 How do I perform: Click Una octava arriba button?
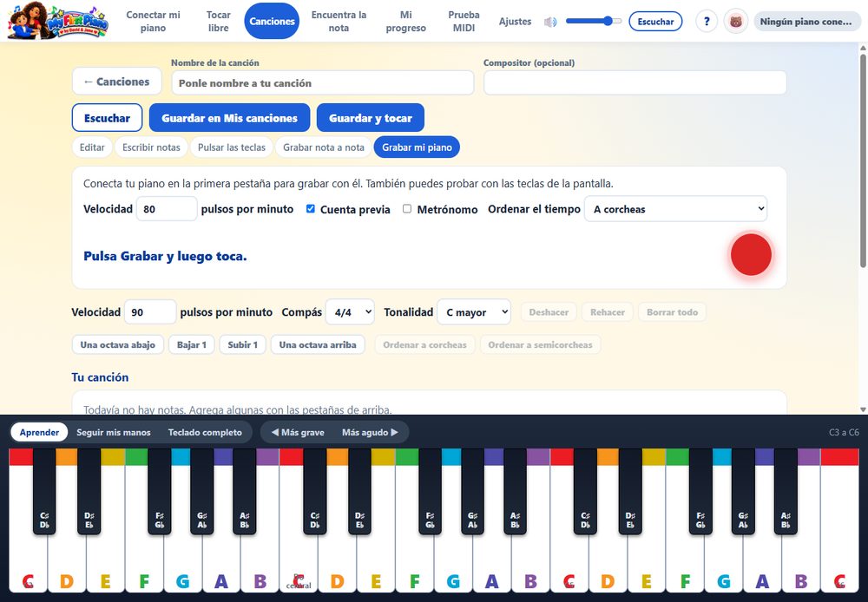pyautogui.click(x=317, y=344)
